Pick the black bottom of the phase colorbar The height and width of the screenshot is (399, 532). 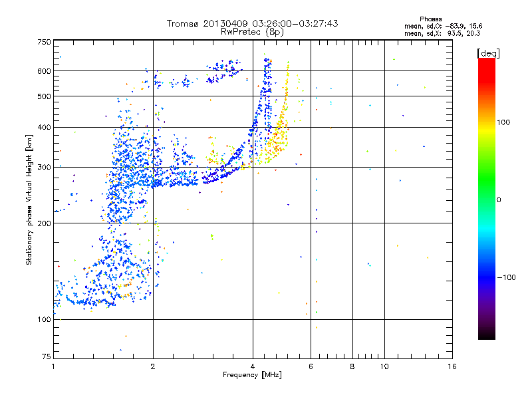487,334
